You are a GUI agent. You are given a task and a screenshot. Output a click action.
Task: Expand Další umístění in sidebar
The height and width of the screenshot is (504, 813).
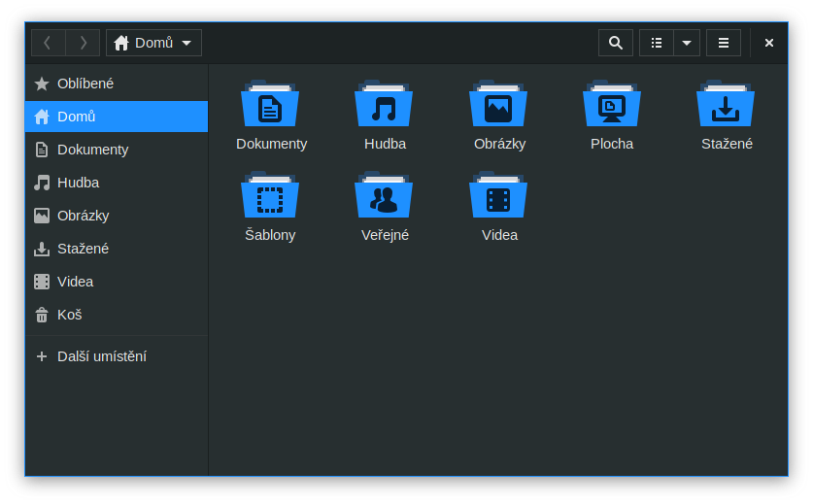tap(117, 356)
